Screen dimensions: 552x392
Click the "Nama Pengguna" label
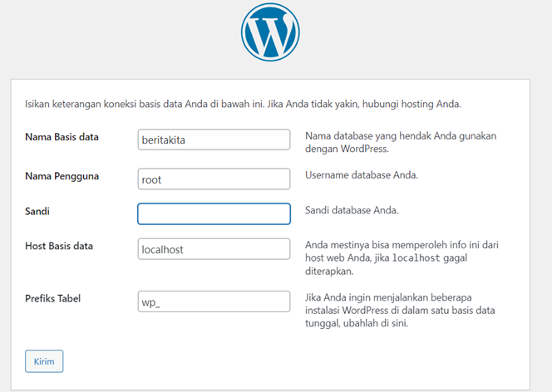pos(62,176)
